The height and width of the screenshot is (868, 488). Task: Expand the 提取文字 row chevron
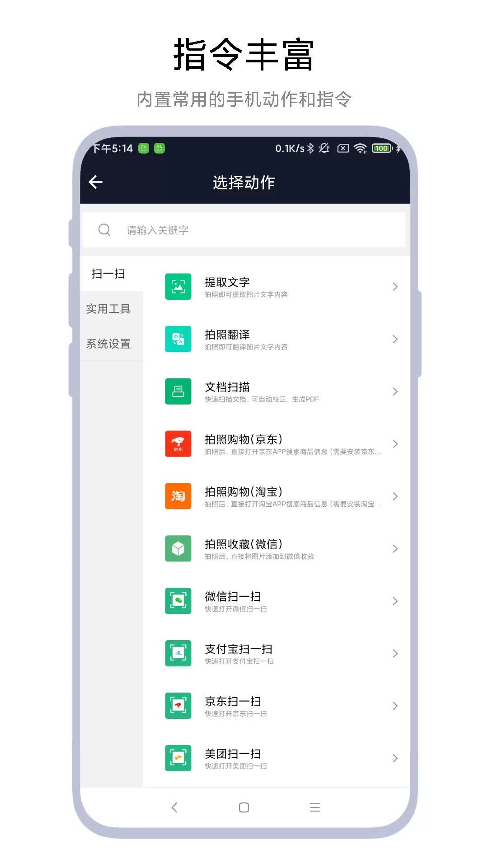[395, 287]
